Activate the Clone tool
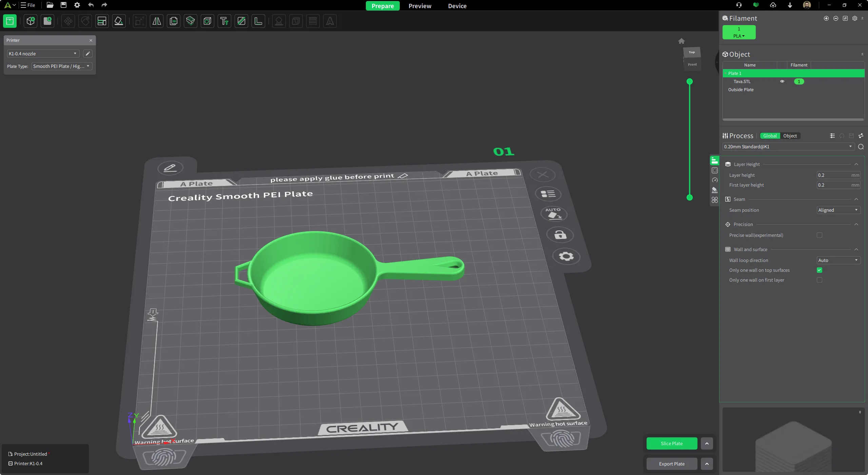Image resolution: width=868 pixels, height=475 pixels. click(173, 21)
